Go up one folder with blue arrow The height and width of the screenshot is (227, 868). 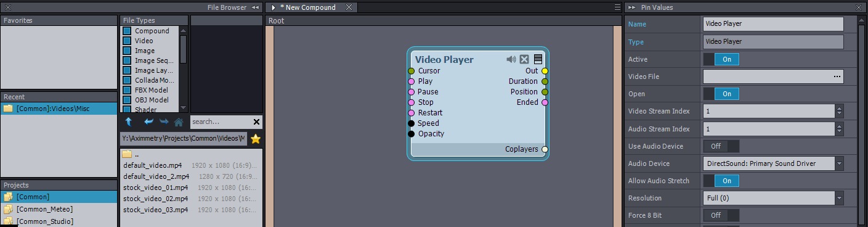tap(128, 122)
